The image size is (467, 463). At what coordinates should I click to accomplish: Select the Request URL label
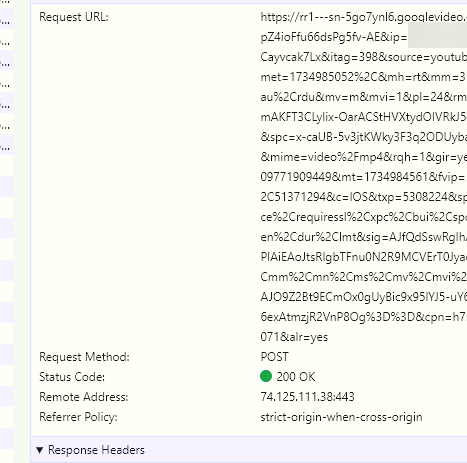click(74, 17)
